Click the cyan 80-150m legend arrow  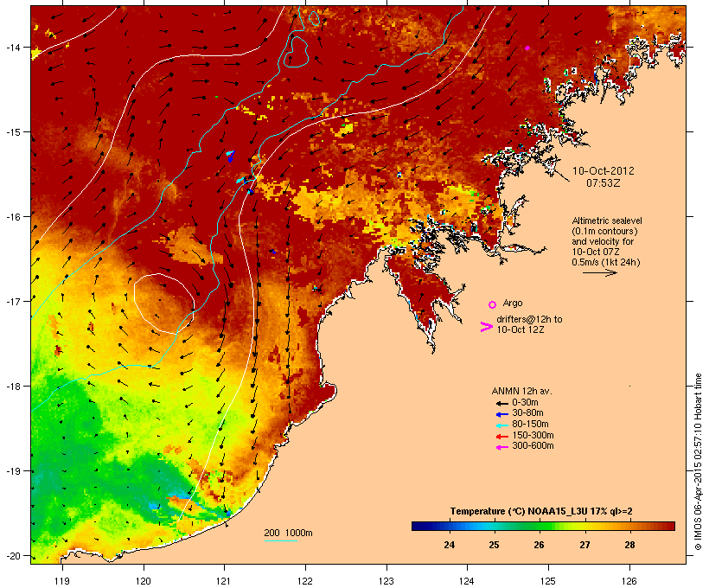point(501,425)
